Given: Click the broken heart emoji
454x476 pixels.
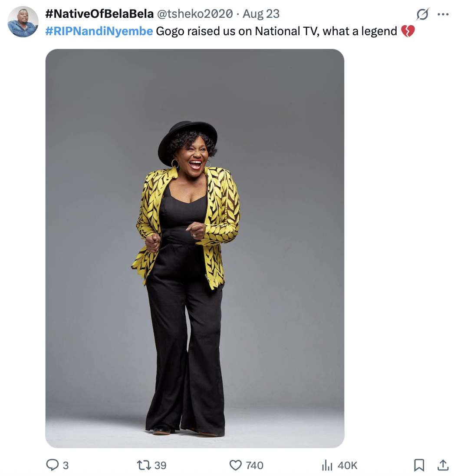Looking at the screenshot, I should [408, 31].
